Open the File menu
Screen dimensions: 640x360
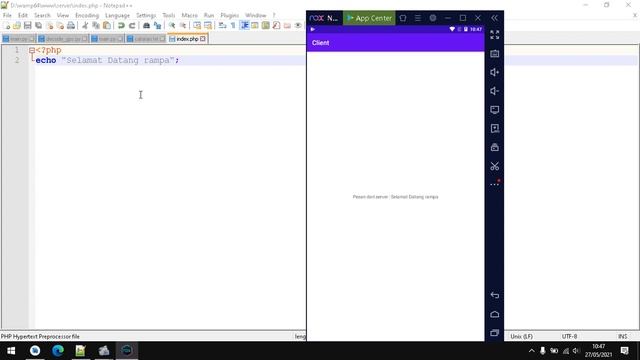(7, 15)
